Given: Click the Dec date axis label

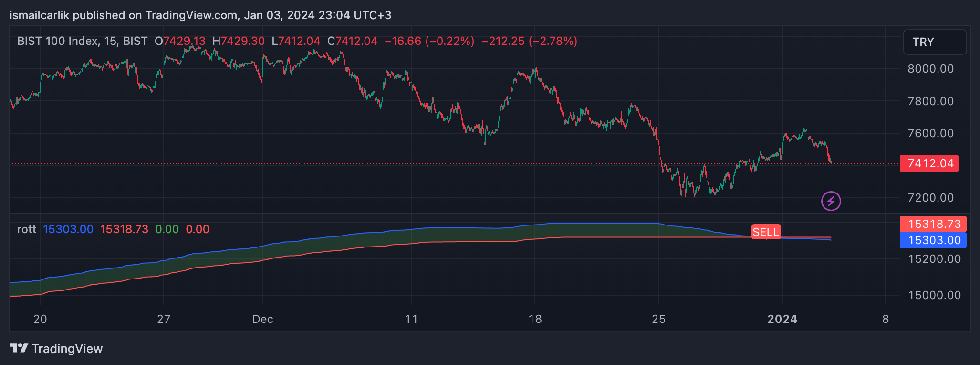Looking at the screenshot, I should 262,319.
